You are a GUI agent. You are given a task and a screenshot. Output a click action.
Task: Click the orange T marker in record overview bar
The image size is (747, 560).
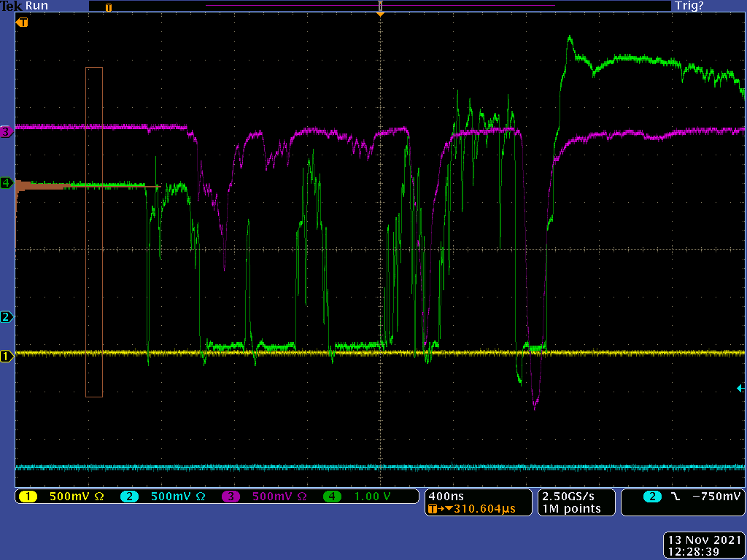point(109,7)
